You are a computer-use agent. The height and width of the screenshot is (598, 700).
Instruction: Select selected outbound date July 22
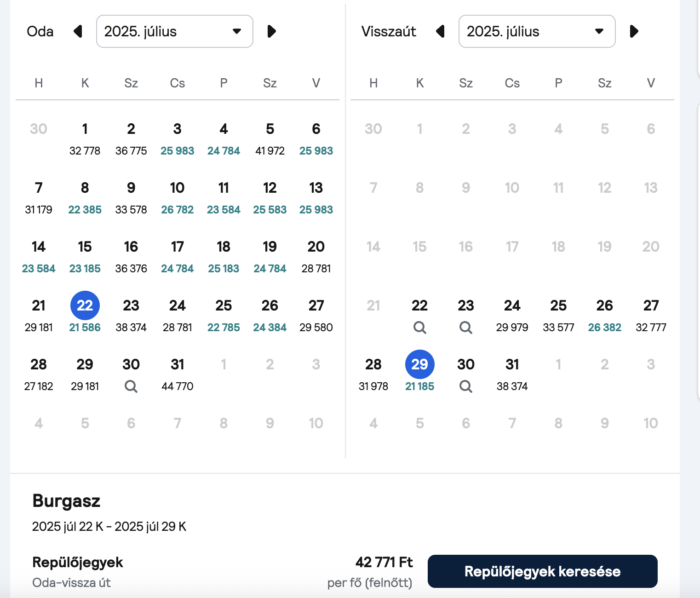(x=85, y=305)
